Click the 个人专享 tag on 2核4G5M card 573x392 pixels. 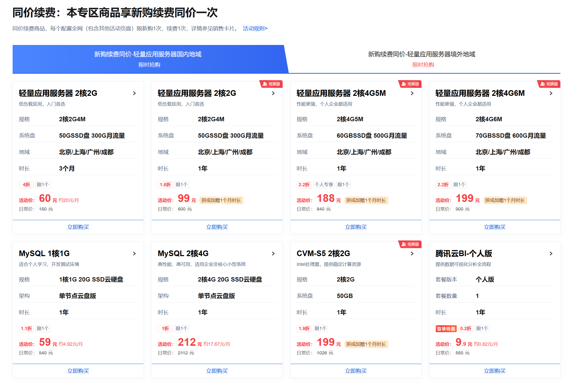coord(324,185)
